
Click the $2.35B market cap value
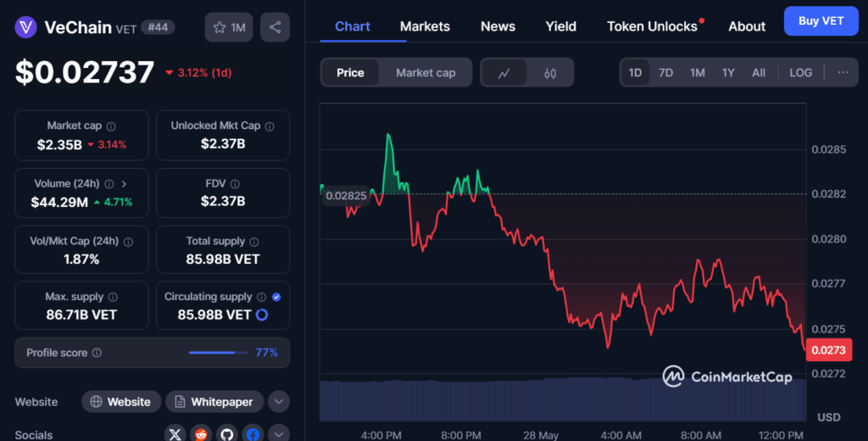(59, 145)
